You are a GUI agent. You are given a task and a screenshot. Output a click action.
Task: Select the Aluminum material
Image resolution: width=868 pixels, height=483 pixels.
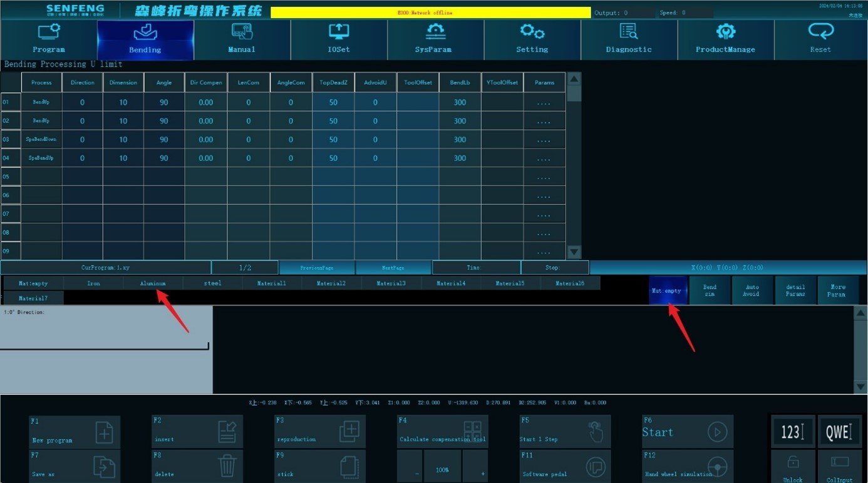pyautogui.click(x=153, y=283)
